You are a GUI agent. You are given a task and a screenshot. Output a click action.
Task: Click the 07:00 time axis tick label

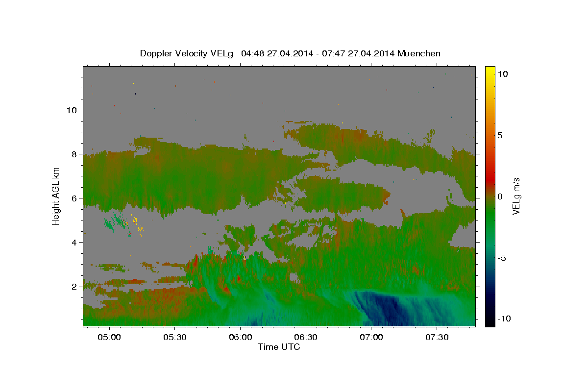371,338
